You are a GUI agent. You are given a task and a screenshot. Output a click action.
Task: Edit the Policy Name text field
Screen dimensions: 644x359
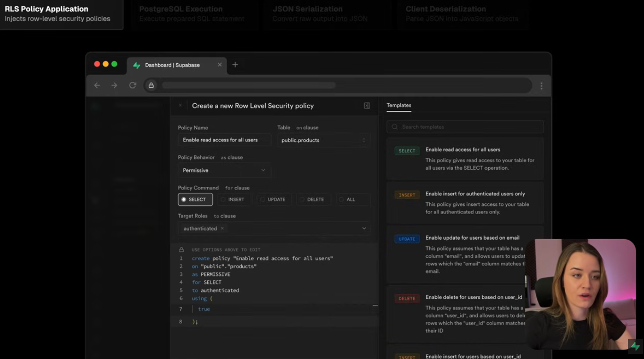[225, 140]
